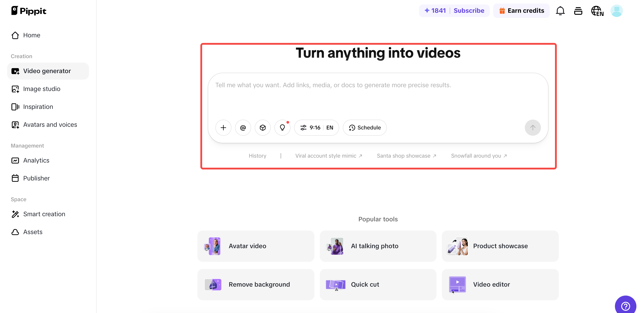
Task: View Analytics under Management
Action: tap(36, 160)
